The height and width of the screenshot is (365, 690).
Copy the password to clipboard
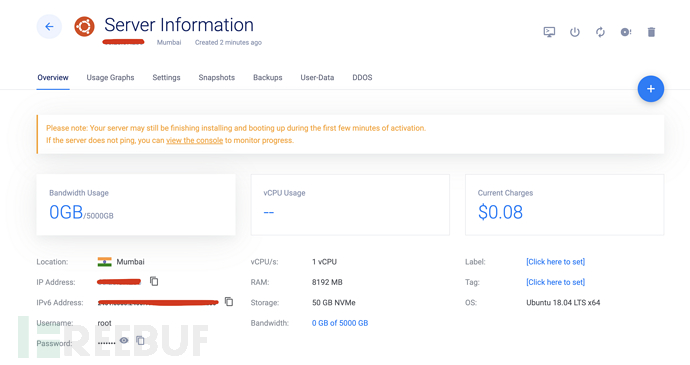[x=140, y=340]
